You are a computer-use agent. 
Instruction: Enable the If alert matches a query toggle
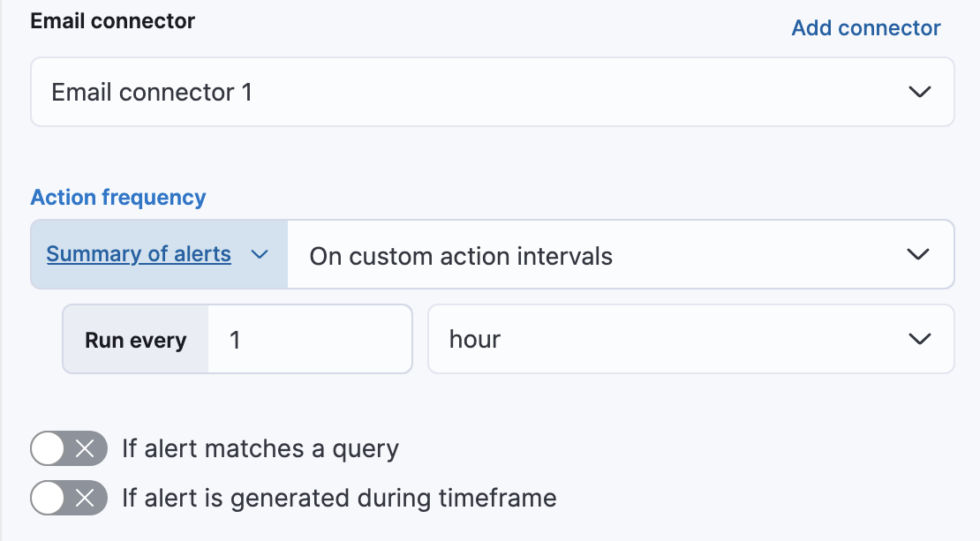(x=69, y=448)
